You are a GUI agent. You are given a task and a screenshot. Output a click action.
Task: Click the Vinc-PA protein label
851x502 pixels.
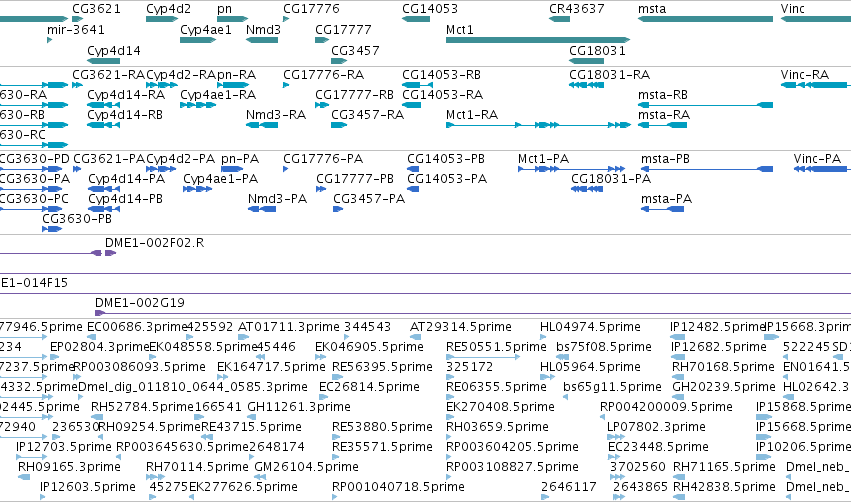(x=817, y=158)
